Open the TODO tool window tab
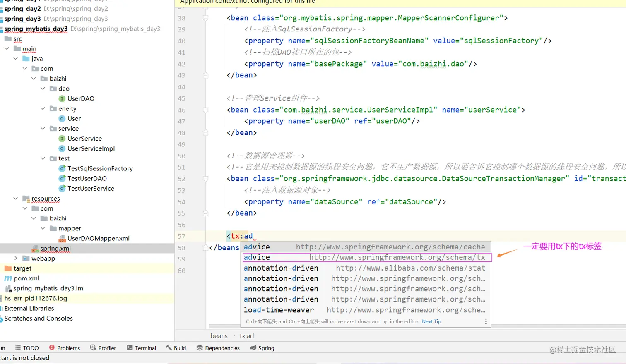 click(27, 348)
